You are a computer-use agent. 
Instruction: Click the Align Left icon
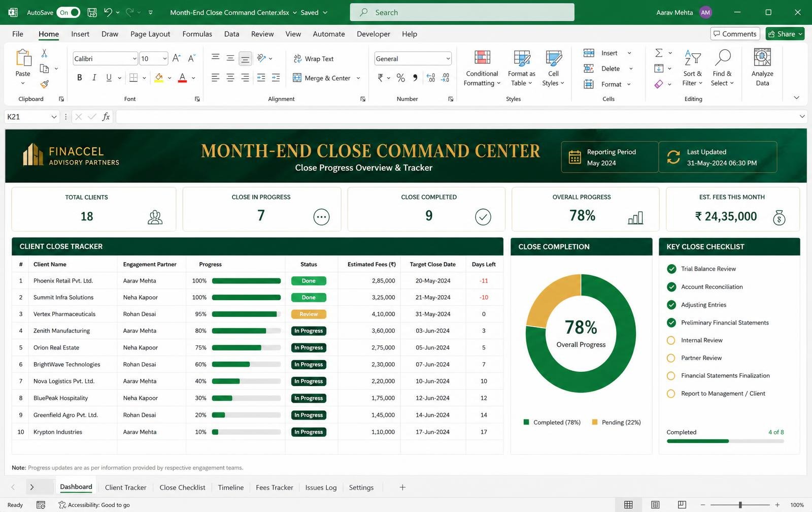coord(215,78)
